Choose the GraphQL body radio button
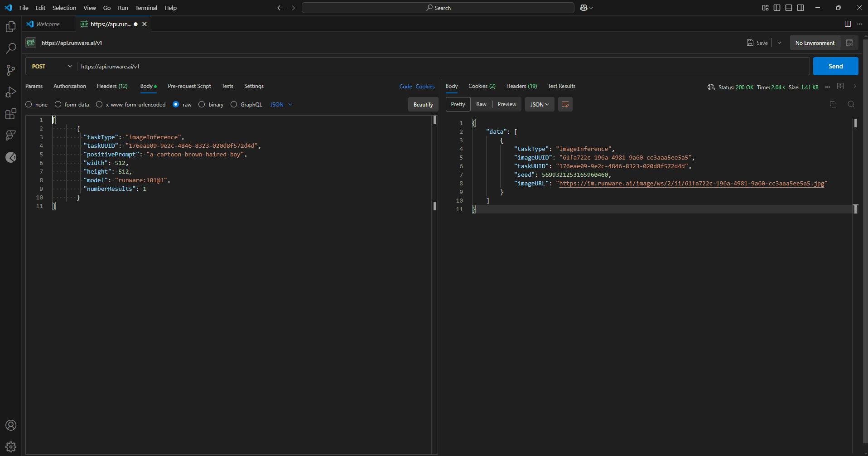This screenshot has width=868, height=456. (234, 105)
